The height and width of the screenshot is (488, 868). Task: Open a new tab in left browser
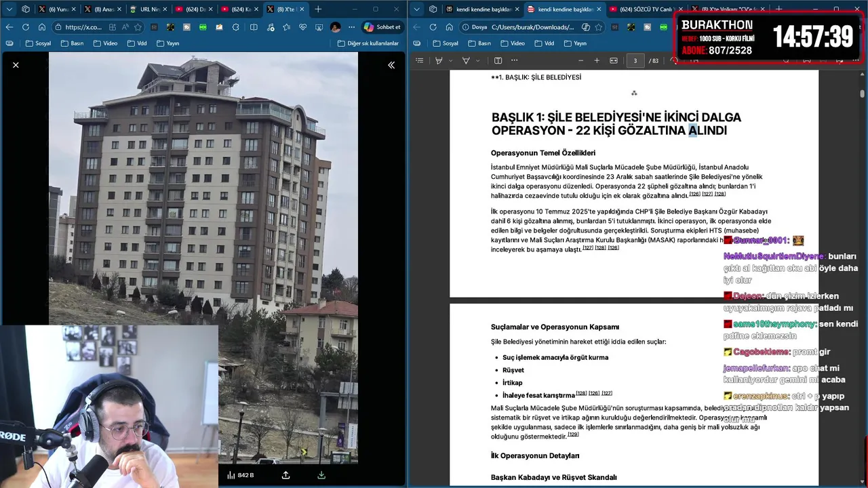point(318,9)
